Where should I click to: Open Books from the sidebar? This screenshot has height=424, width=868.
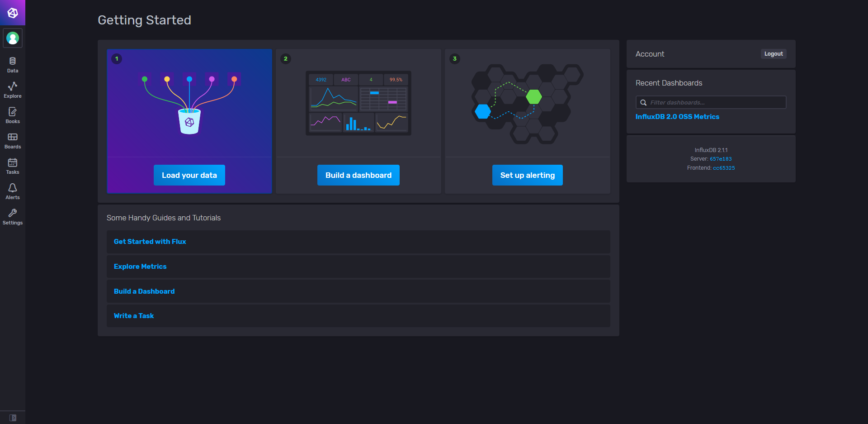click(12, 114)
